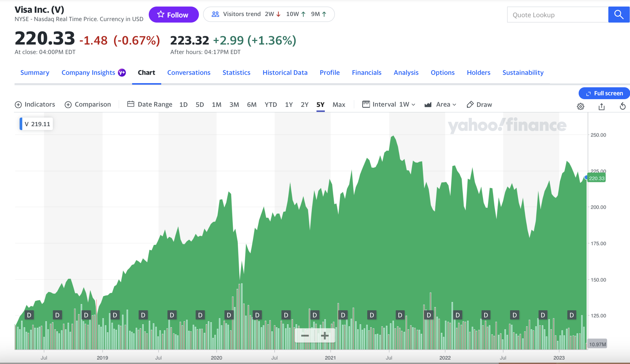
Task: Click the zoom out minus button
Action: point(305,336)
